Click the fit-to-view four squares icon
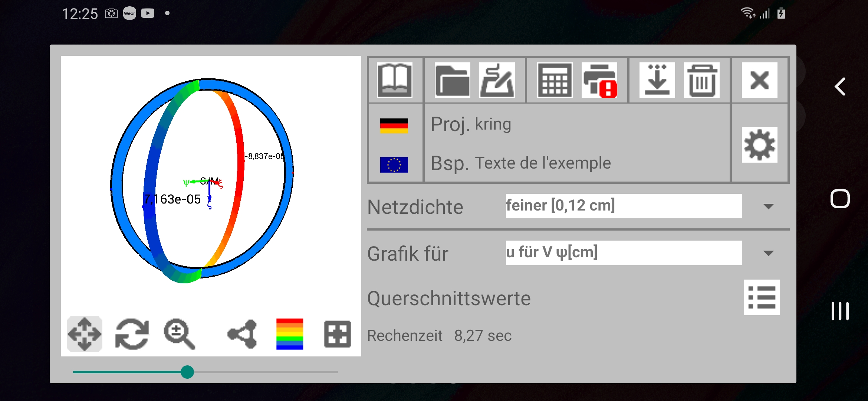 (x=337, y=334)
